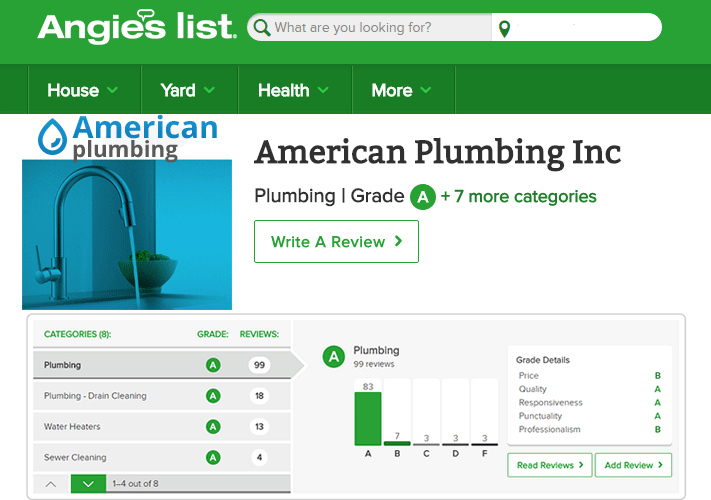Image resolution: width=711 pixels, height=500 pixels.
Task: Select the Plumbing category row
Action: click(x=162, y=364)
